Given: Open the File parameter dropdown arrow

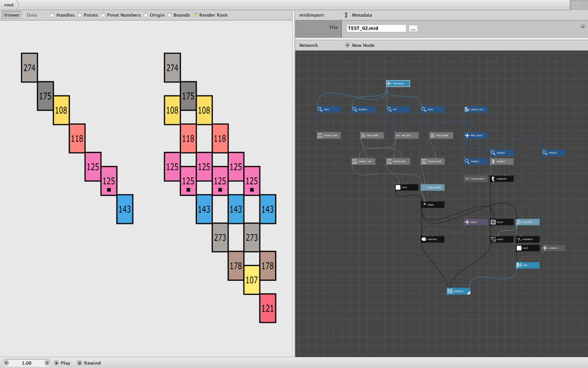Looking at the screenshot, I should (x=582, y=26).
